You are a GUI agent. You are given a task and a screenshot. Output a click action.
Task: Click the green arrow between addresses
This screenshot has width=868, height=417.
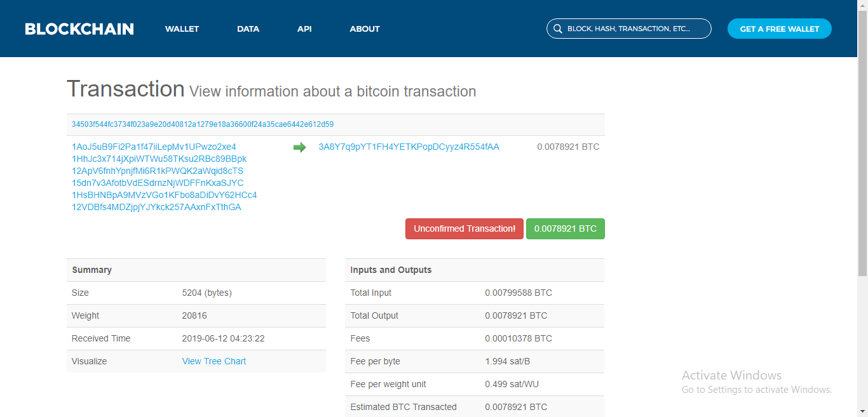(299, 147)
